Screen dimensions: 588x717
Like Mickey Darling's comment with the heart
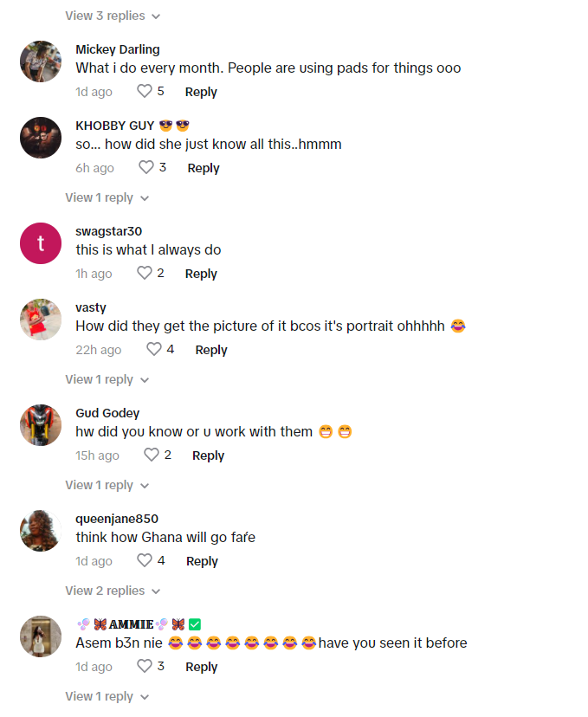coord(145,91)
